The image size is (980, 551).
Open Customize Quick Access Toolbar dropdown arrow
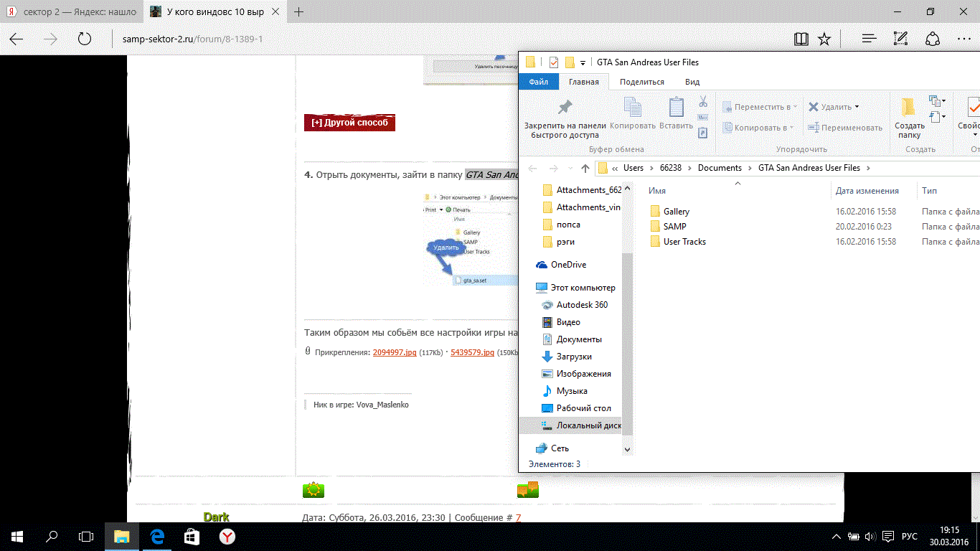pos(583,62)
